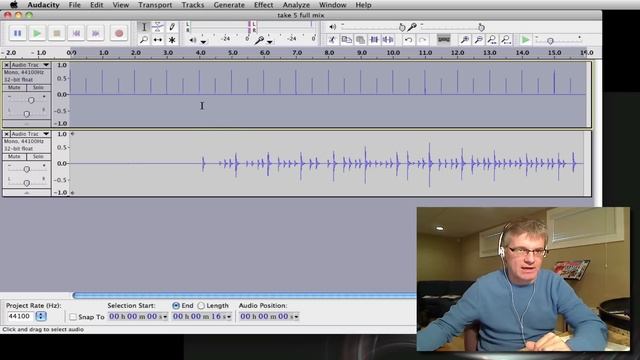
Task: Enable the asterisk Multi-Tool mode
Action: tap(172, 40)
